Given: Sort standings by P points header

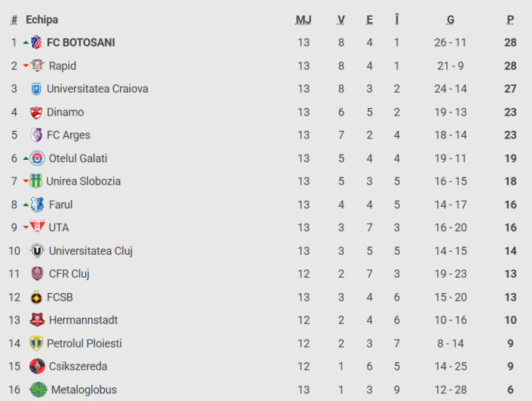Looking at the screenshot, I should click(x=510, y=20).
